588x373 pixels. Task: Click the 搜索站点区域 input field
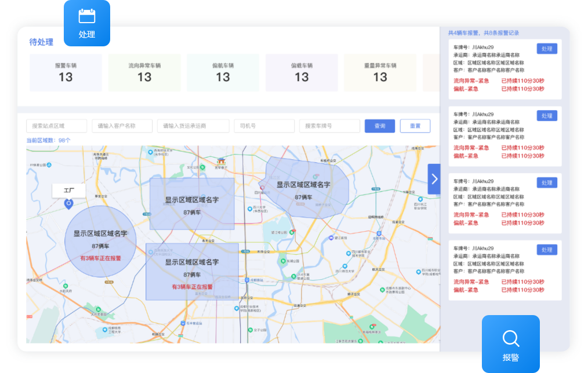pyautogui.click(x=56, y=126)
